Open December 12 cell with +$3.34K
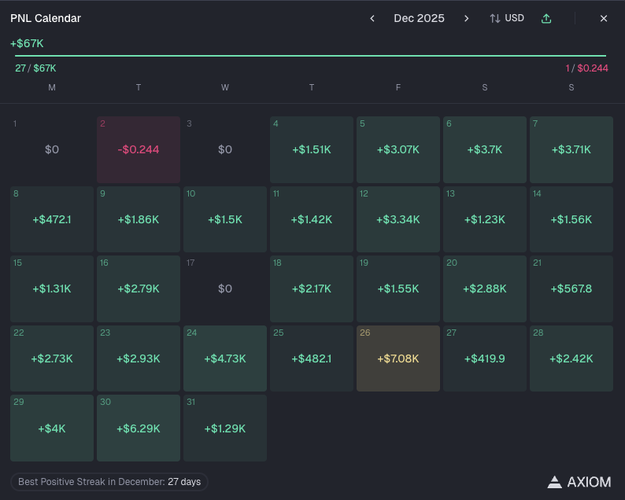Viewport: 625px width, 500px height. click(x=398, y=219)
